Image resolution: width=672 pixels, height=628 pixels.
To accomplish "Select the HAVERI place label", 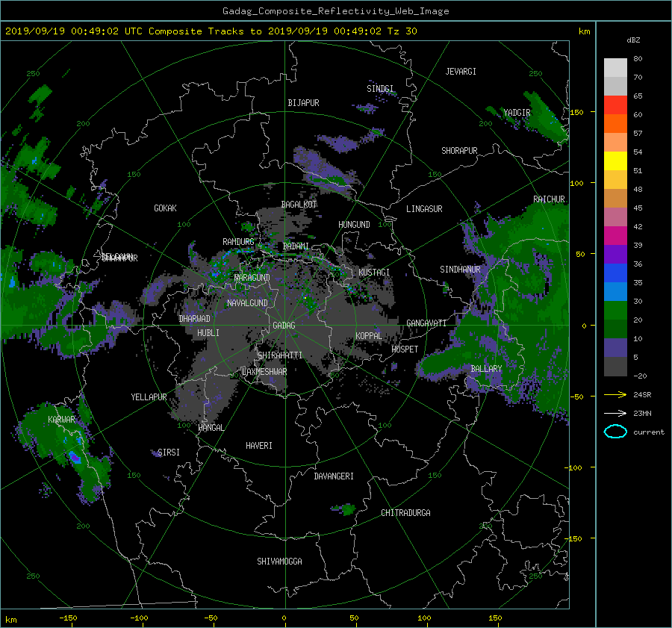I will tap(259, 446).
